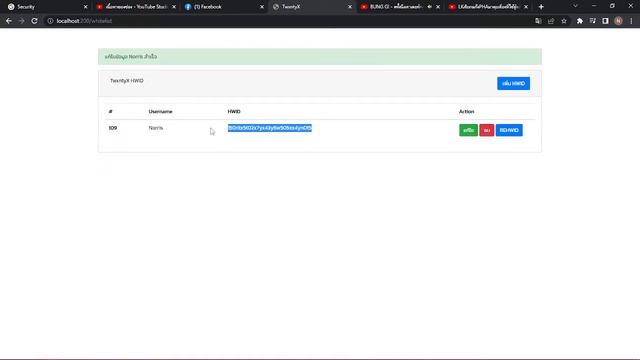Minimize the browser window
Viewport: 640px width, 360px height.
tap(594, 6)
